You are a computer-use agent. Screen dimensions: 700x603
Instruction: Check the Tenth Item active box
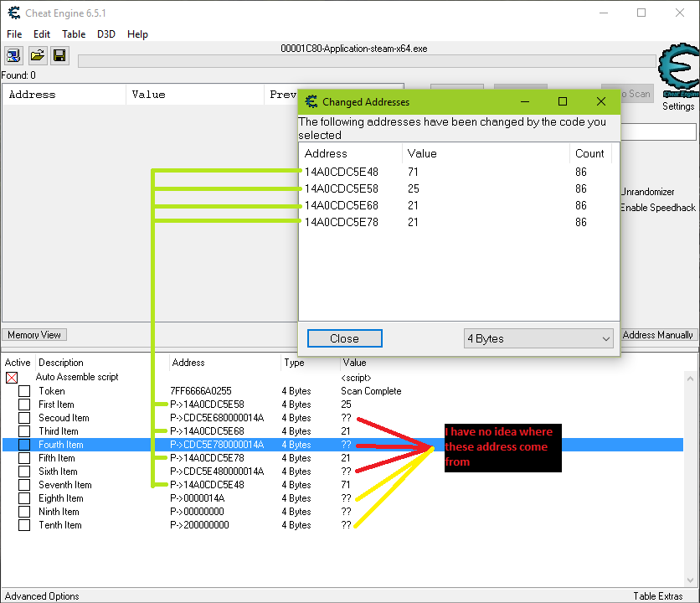point(24,525)
